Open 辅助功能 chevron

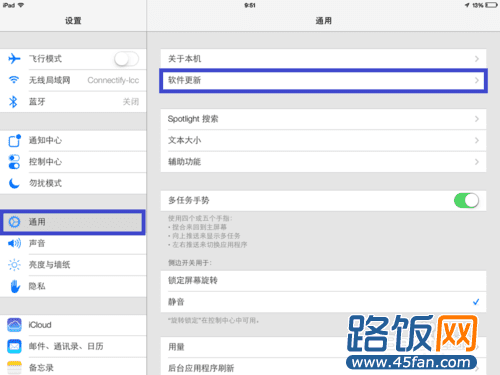pos(477,162)
